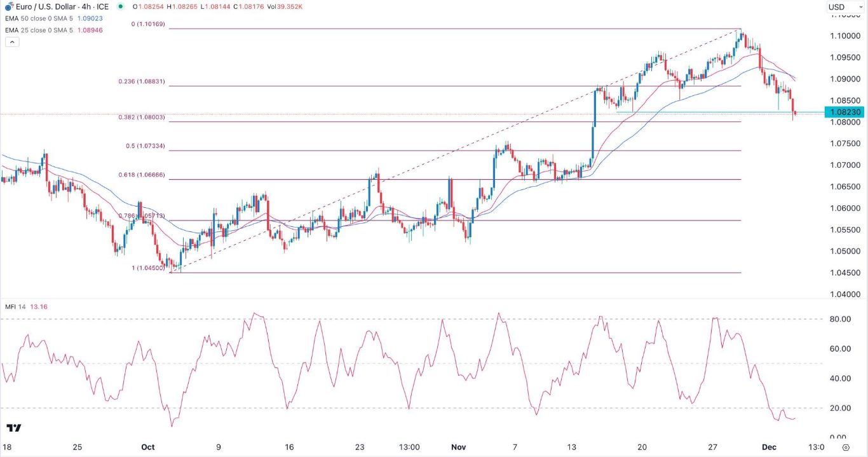Click the 1.08230 current price label
868x457 pixels.
(844, 112)
